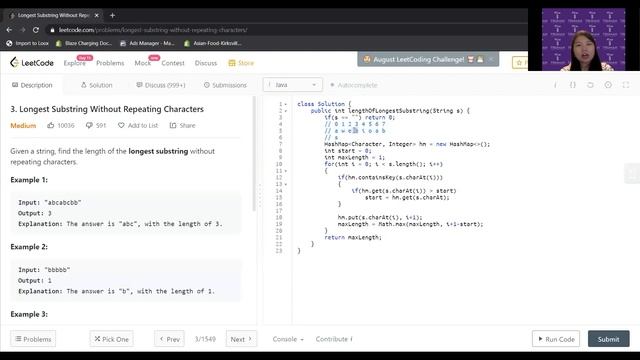Open the Problems nav item
The image size is (640, 360).
click(x=110, y=63)
